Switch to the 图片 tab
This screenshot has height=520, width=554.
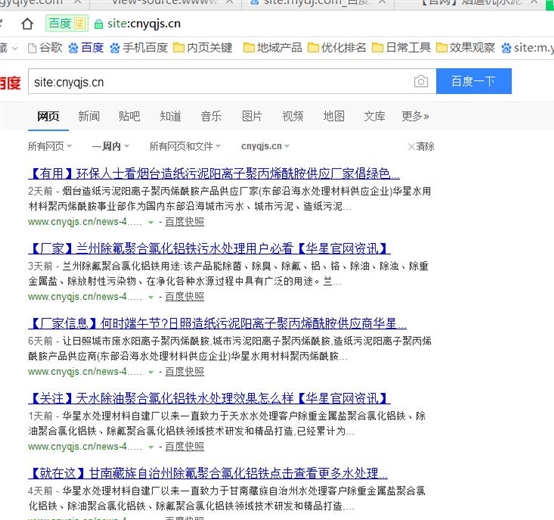[x=252, y=116]
